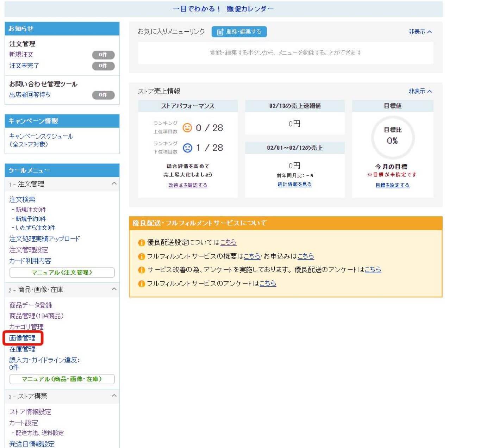
Task: Open the 販促カレンダー banner link
Action: pyautogui.click(x=223, y=9)
